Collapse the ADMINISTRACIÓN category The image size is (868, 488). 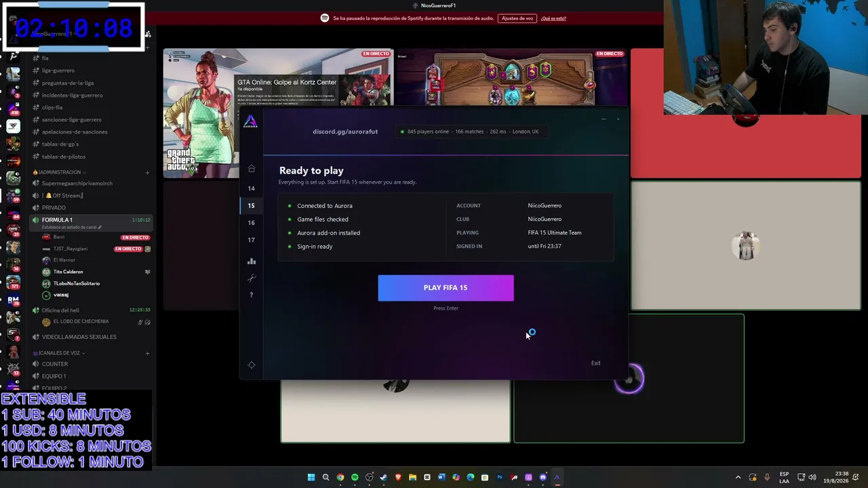pos(59,172)
